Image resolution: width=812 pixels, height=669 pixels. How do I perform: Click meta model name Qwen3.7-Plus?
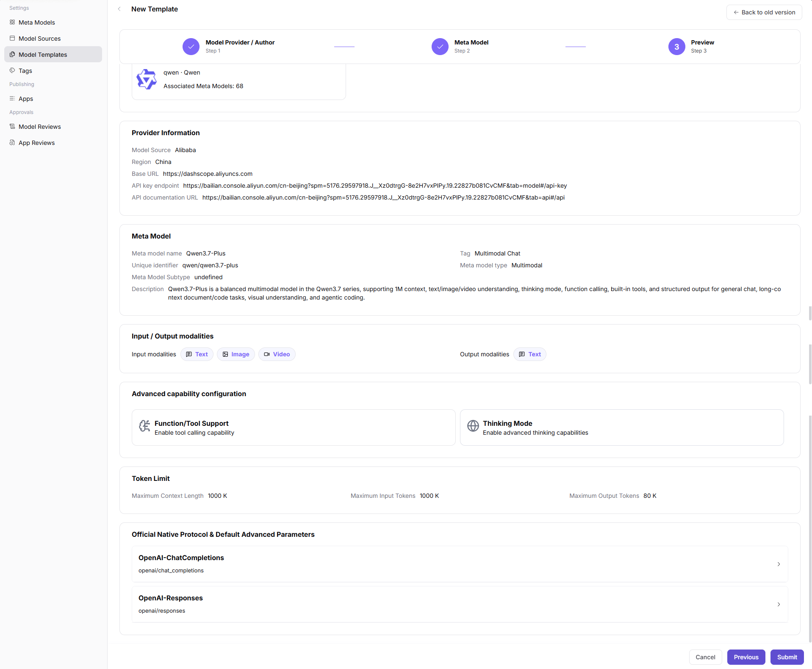(x=206, y=253)
